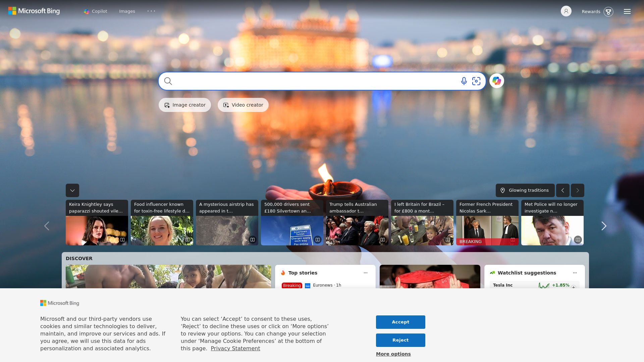The height and width of the screenshot is (362, 644).
Task: Accept the cookie consent
Action: tap(400, 322)
